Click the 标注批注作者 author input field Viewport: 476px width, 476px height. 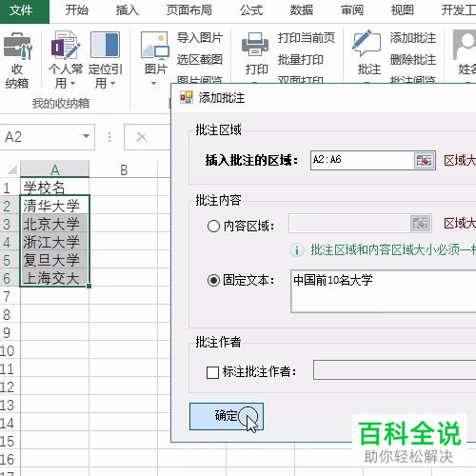tap(394, 369)
